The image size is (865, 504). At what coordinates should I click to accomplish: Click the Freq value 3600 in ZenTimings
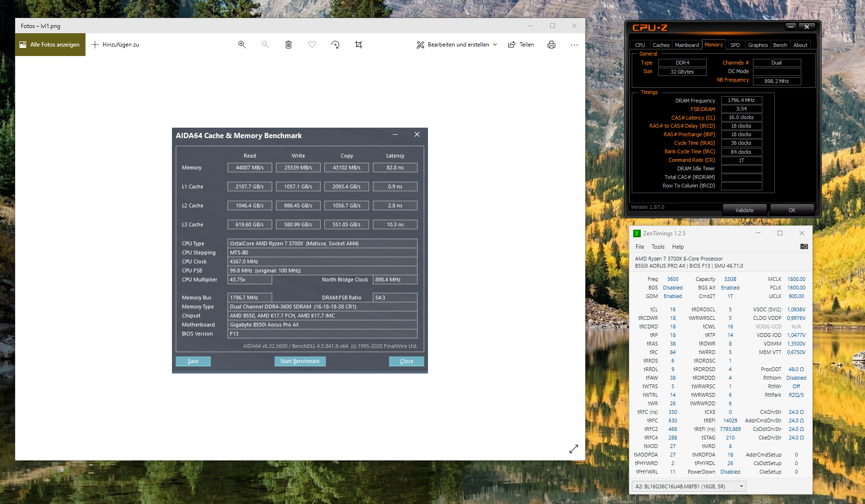(673, 279)
